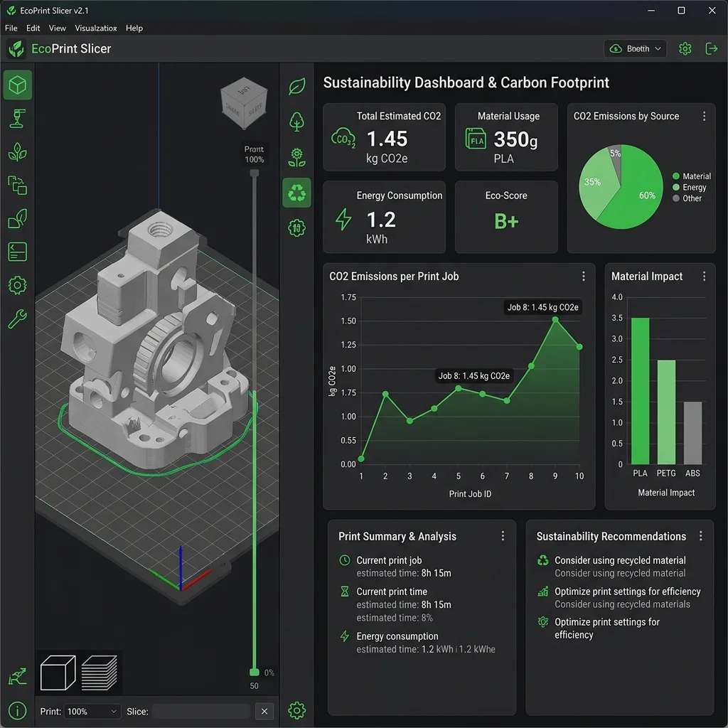Open CO2 Emissions by Source options menu

(705, 116)
